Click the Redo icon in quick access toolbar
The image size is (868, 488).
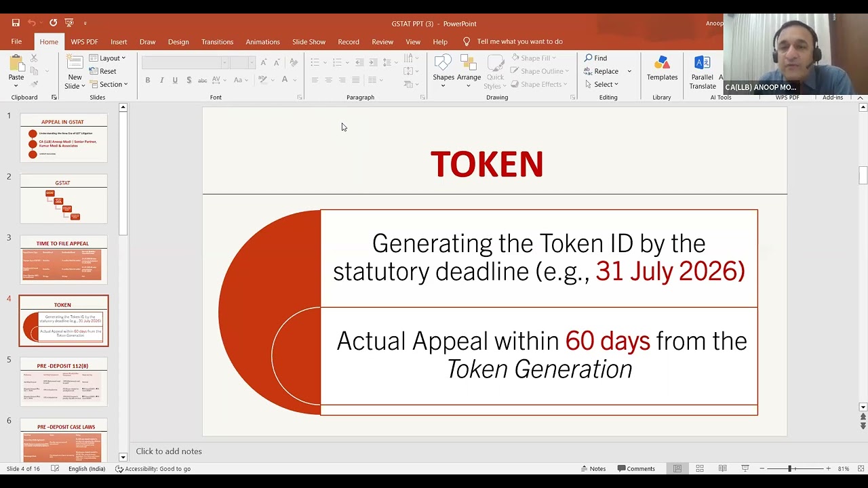point(53,23)
